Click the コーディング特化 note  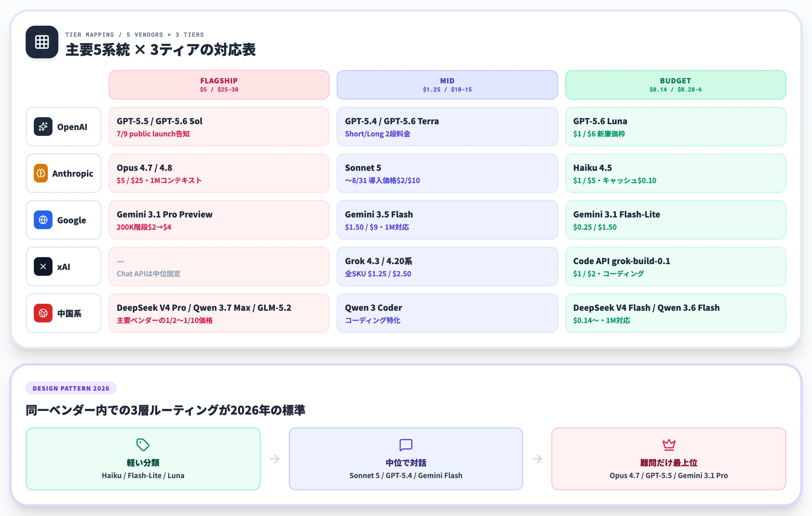373,320
